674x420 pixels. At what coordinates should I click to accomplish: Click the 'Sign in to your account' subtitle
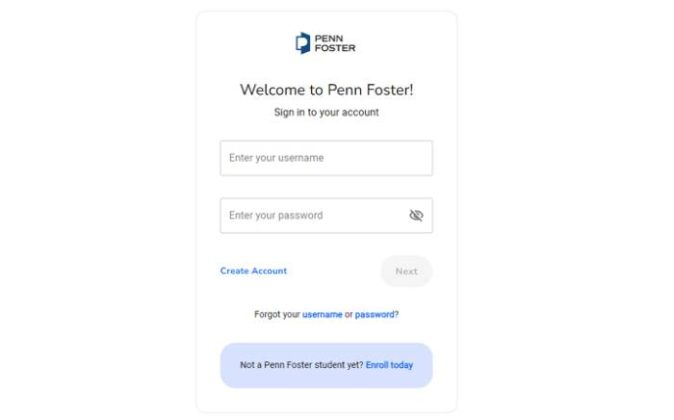coord(326,112)
